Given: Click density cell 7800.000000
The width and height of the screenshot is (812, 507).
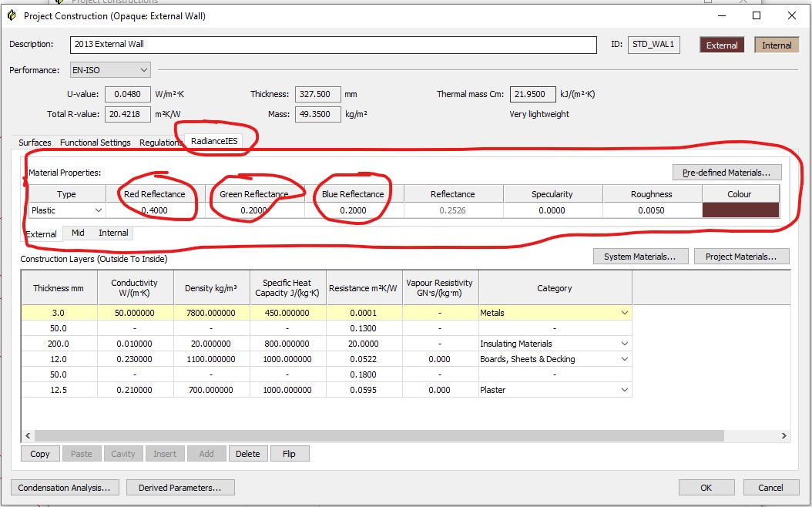Looking at the screenshot, I should coord(211,313).
